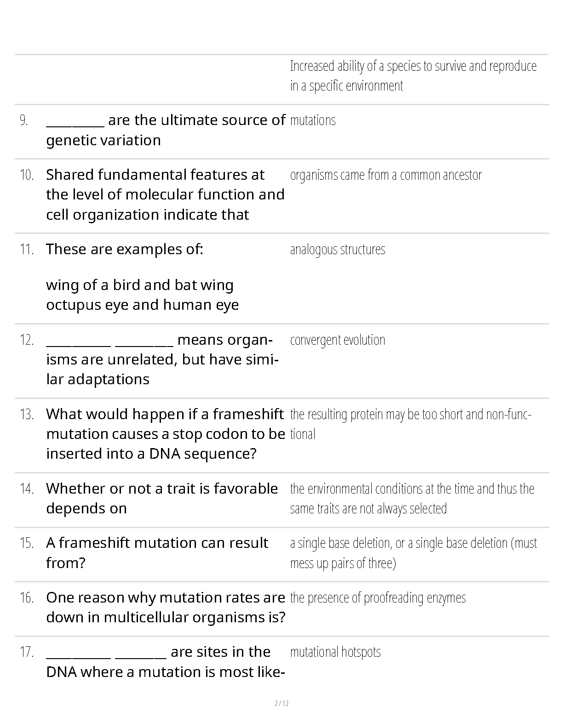Click "the presence of proofreading enzymes" answer
563x728 pixels.
[378, 598]
